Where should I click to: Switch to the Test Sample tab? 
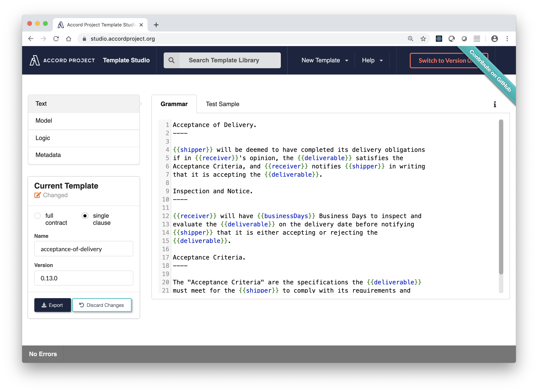click(x=222, y=104)
